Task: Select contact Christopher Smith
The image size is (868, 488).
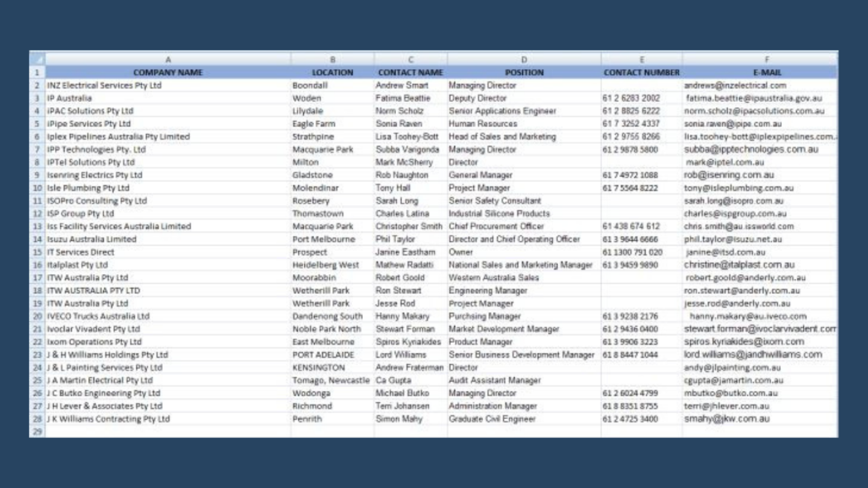Action: [410, 227]
